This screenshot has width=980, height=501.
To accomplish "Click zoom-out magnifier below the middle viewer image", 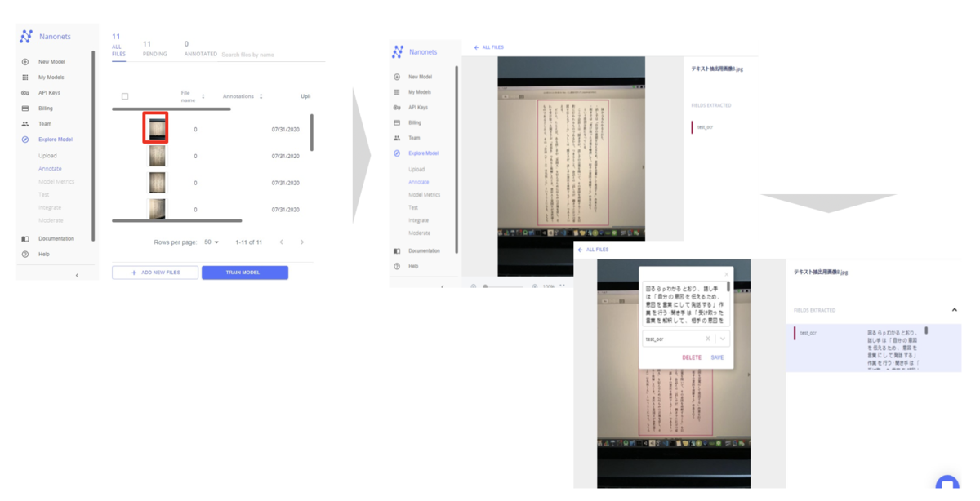I will point(474,286).
